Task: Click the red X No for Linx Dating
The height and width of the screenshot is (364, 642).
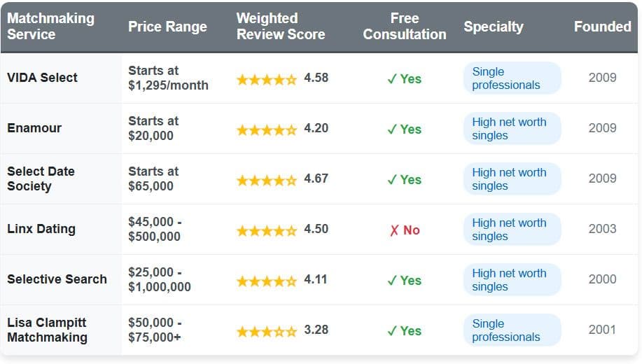Action: [405, 230]
